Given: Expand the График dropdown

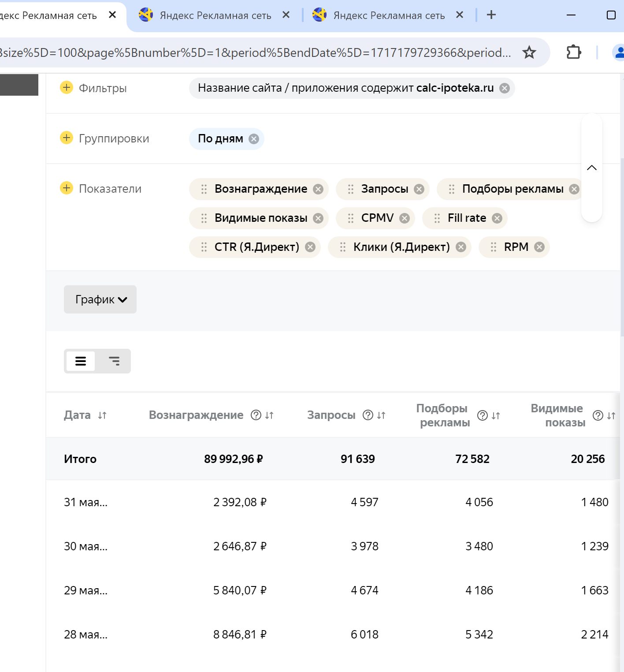Looking at the screenshot, I should (x=100, y=299).
